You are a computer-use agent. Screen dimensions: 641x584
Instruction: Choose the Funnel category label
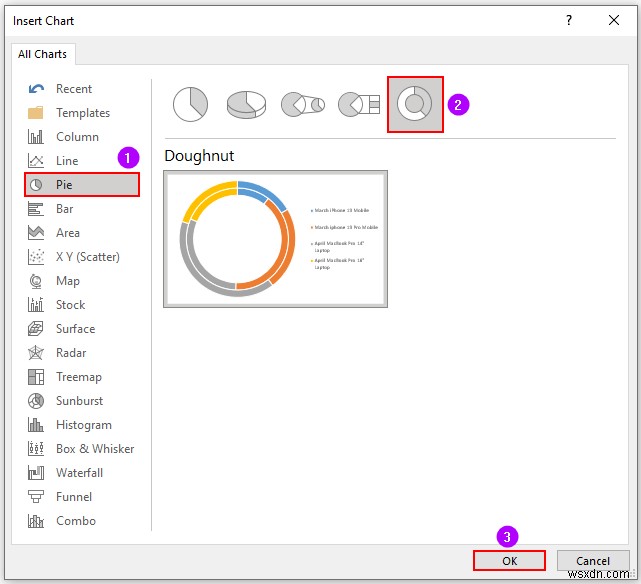[74, 497]
